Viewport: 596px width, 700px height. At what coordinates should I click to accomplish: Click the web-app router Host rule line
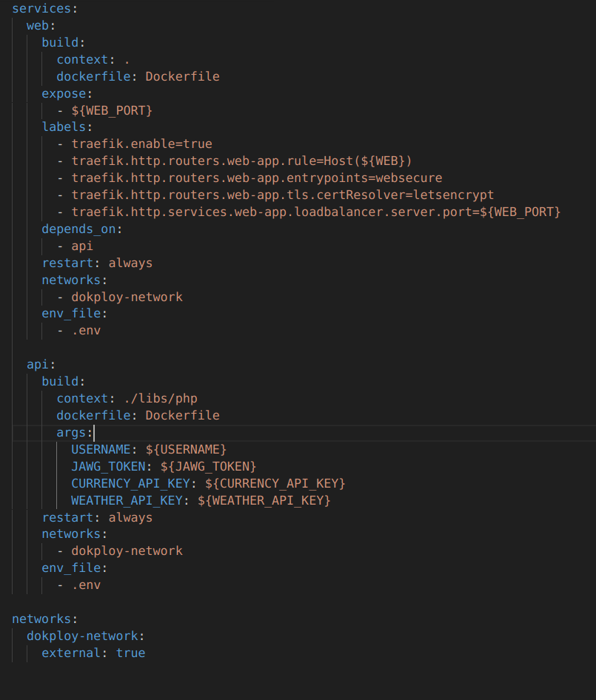click(241, 161)
